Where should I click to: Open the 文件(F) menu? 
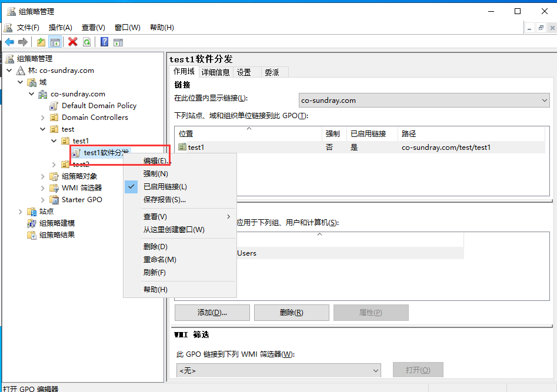(28, 28)
